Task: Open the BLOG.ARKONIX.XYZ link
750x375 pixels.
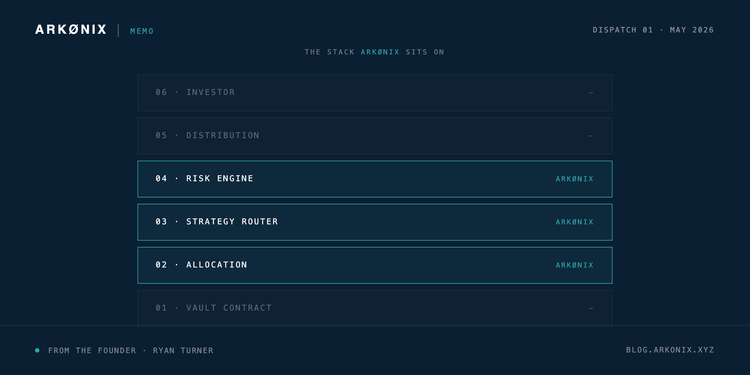Action: (x=670, y=350)
